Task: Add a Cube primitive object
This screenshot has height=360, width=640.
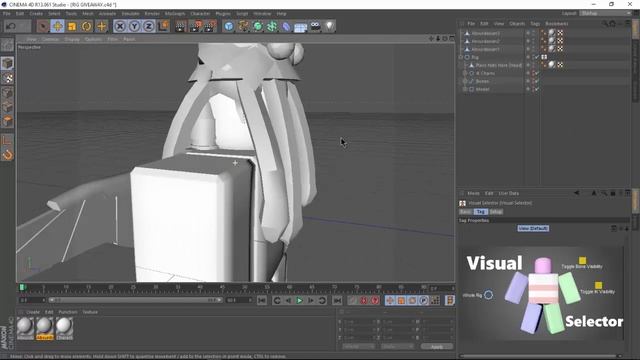Action: (229, 27)
